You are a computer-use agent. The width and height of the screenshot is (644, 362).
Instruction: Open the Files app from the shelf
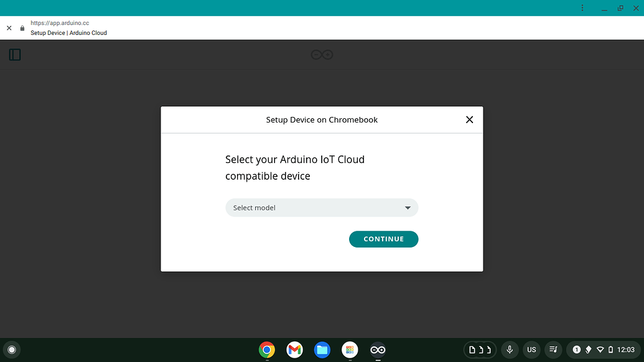(x=322, y=350)
